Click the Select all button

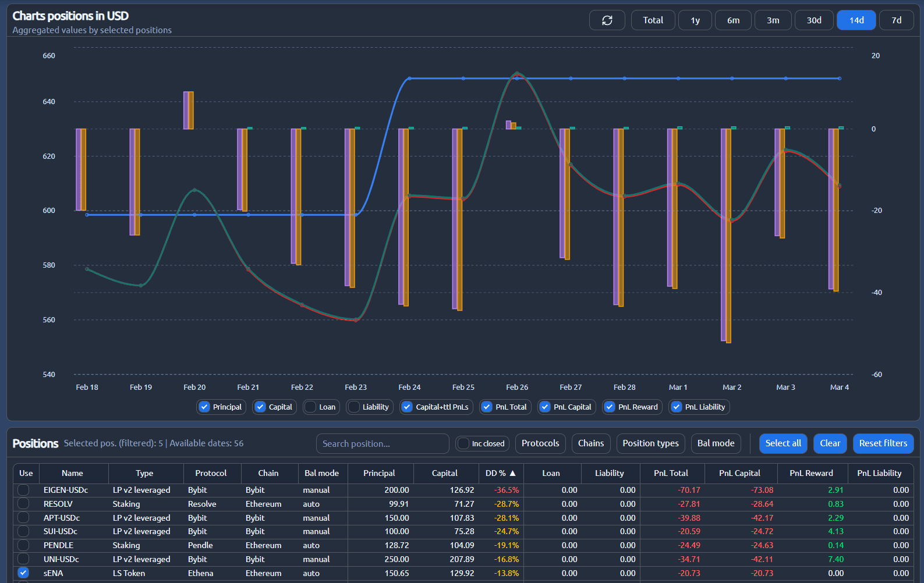[783, 443]
